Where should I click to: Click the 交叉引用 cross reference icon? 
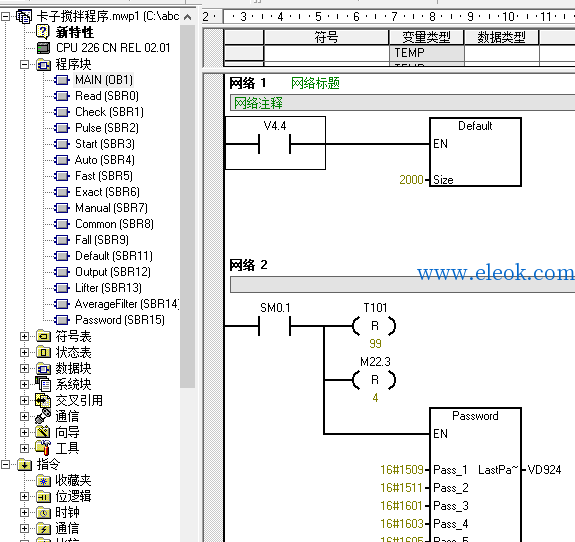click(43, 400)
